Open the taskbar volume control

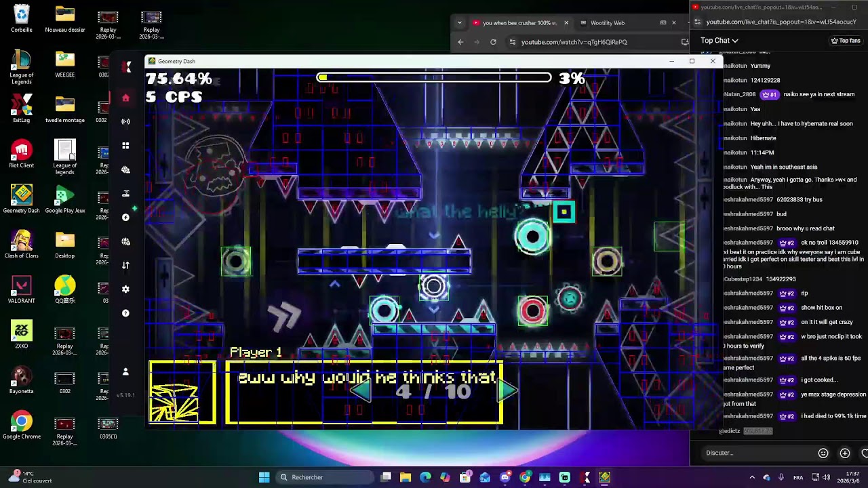click(x=826, y=477)
